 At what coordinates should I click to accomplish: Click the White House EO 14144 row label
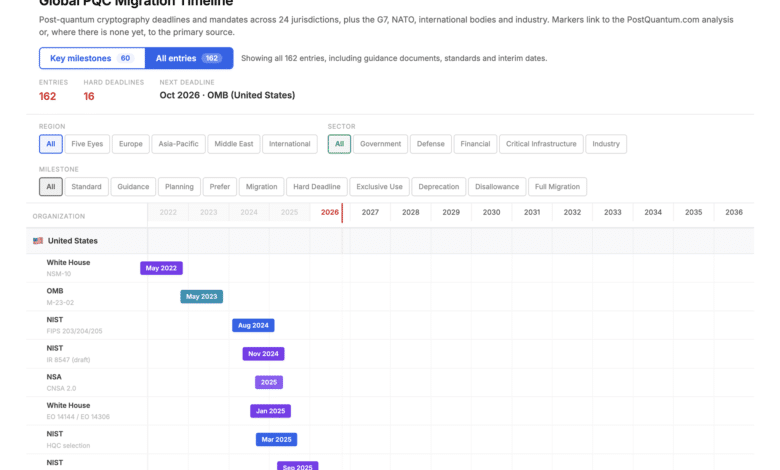[78, 411]
